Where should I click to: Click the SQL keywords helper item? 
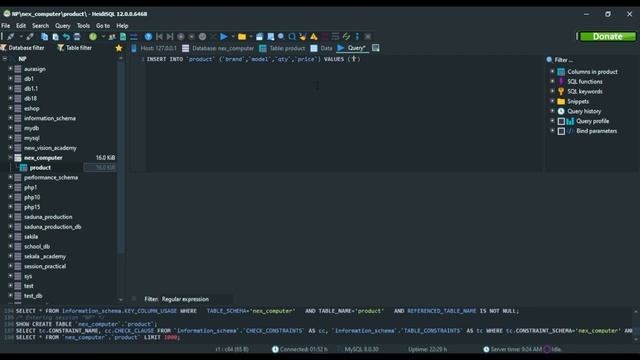pos(584,91)
